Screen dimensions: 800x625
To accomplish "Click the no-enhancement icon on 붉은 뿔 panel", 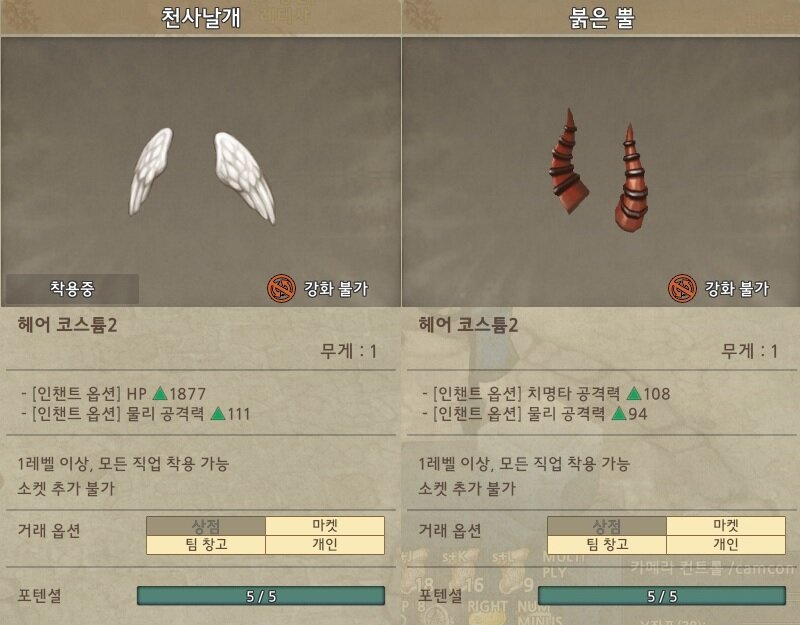I will tap(682, 288).
